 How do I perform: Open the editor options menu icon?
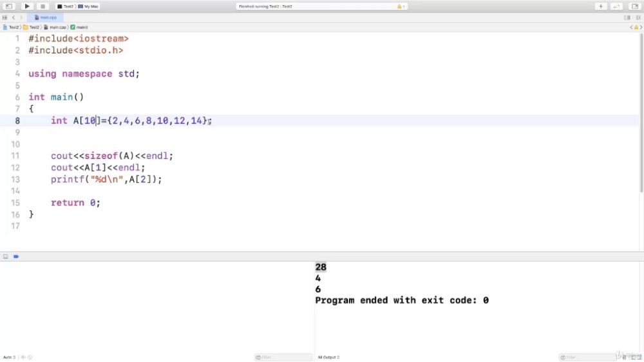tap(627, 17)
